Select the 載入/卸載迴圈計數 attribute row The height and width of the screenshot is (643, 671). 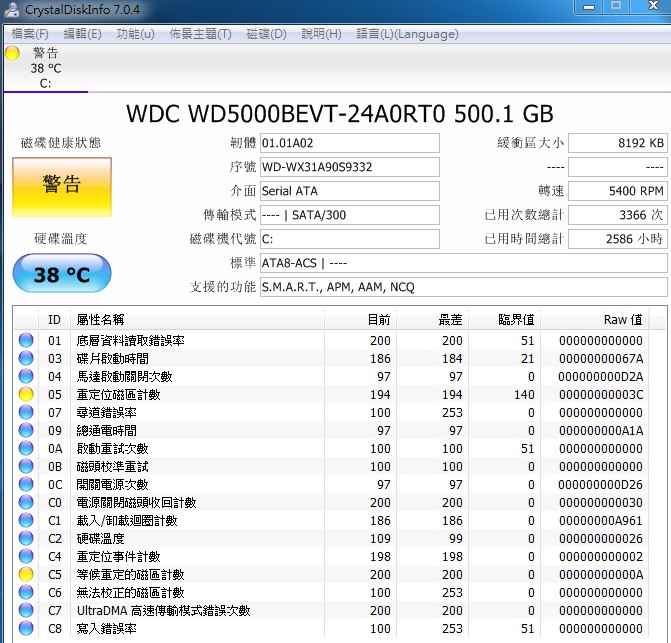(332, 520)
